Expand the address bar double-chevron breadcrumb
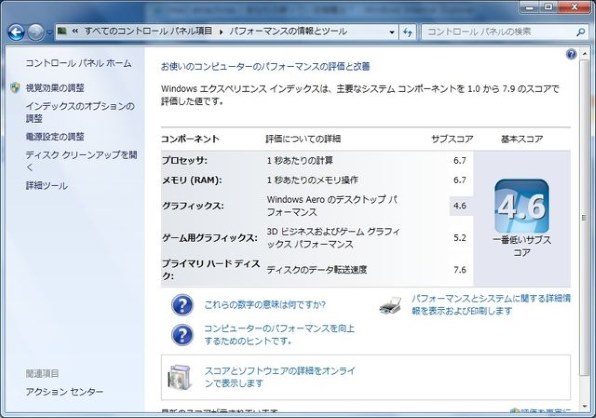Image resolution: width=596 pixels, height=418 pixels. pyautogui.click(x=75, y=31)
